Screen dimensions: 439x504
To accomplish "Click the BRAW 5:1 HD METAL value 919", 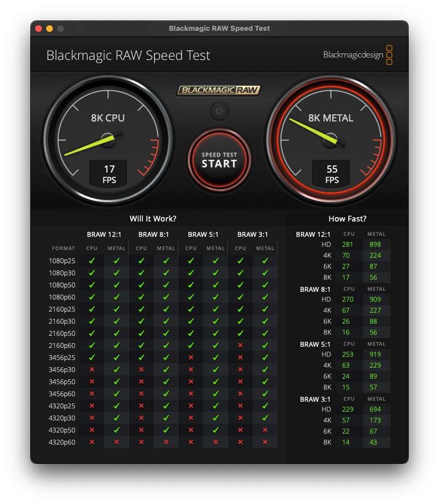I will click(375, 354).
